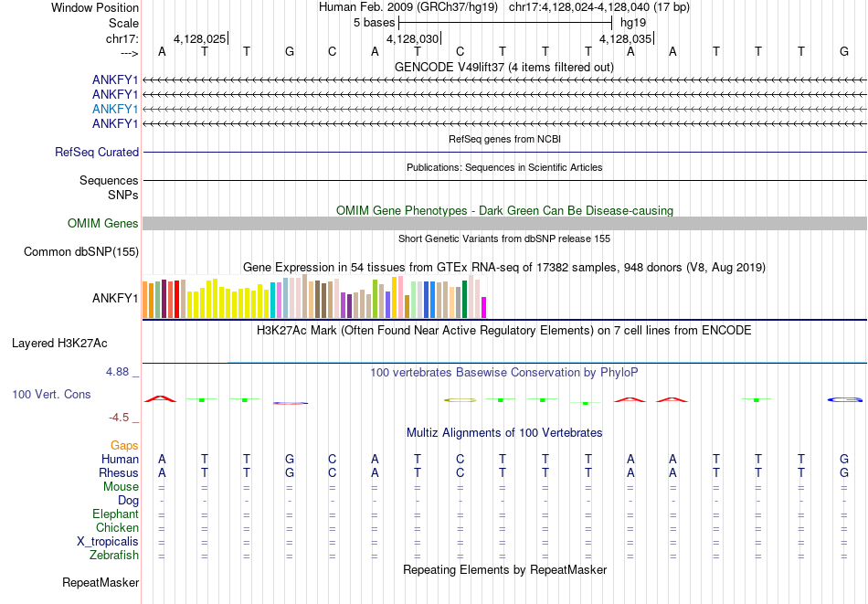Click the light blue ANKFY1 transcript label
This screenshot has width=868, height=604.
[115, 109]
